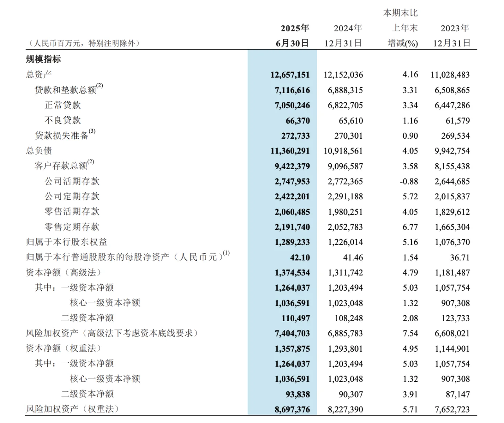Select the 2025年6月30日 column header
504x423 pixels.
293,35
